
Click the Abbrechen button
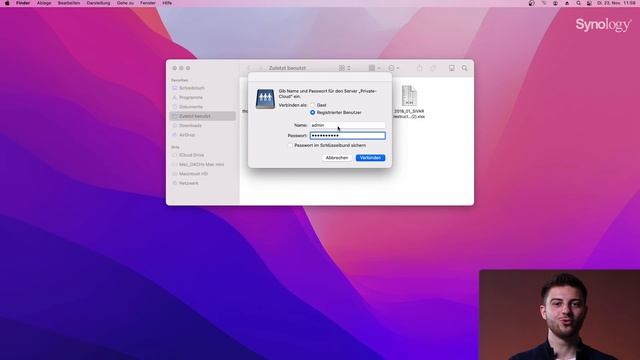(337, 158)
